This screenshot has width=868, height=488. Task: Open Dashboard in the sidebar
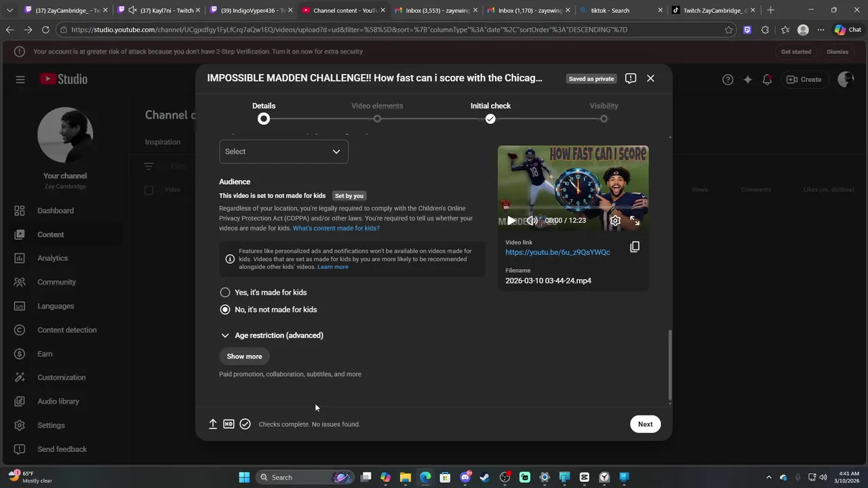56,211
